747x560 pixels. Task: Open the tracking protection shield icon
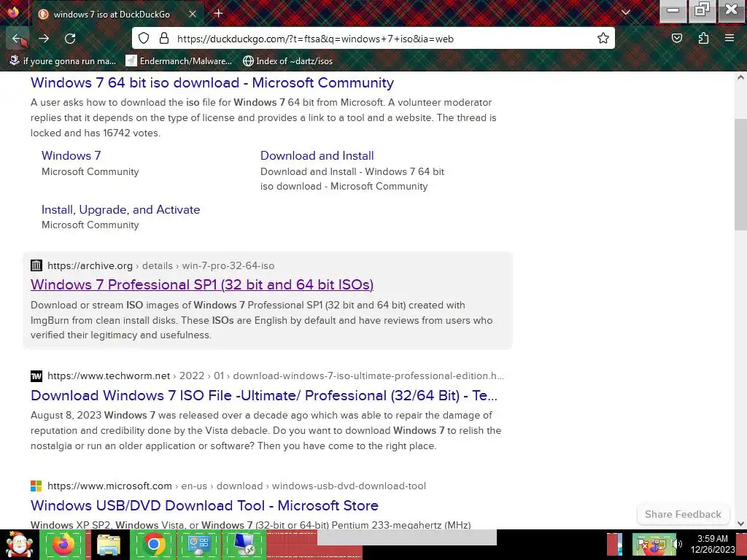click(x=144, y=38)
